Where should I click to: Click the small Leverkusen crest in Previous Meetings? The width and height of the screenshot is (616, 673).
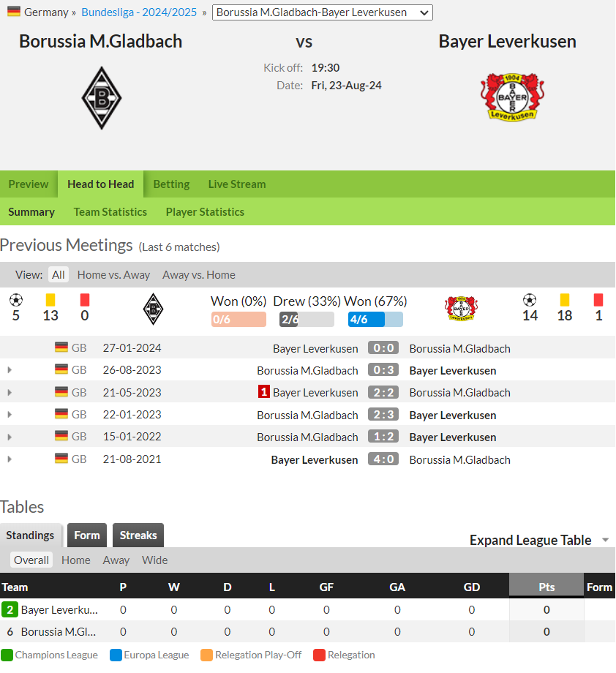(461, 308)
